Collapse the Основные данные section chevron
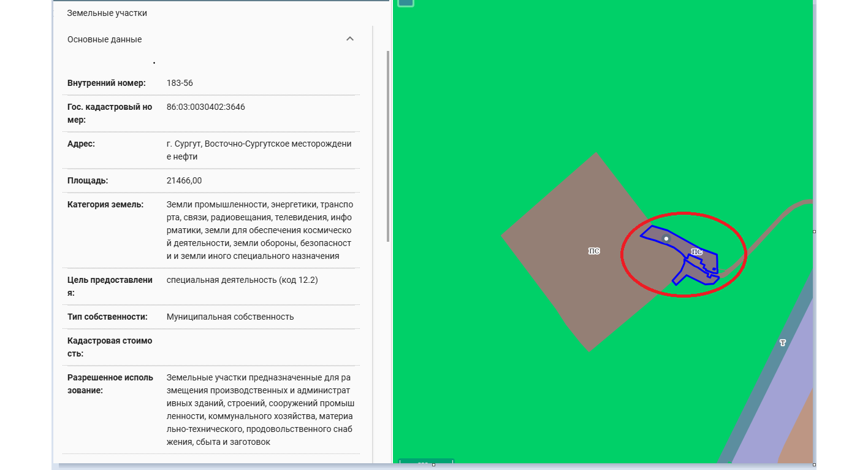Image resolution: width=868 pixels, height=470 pixels. [x=350, y=39]
